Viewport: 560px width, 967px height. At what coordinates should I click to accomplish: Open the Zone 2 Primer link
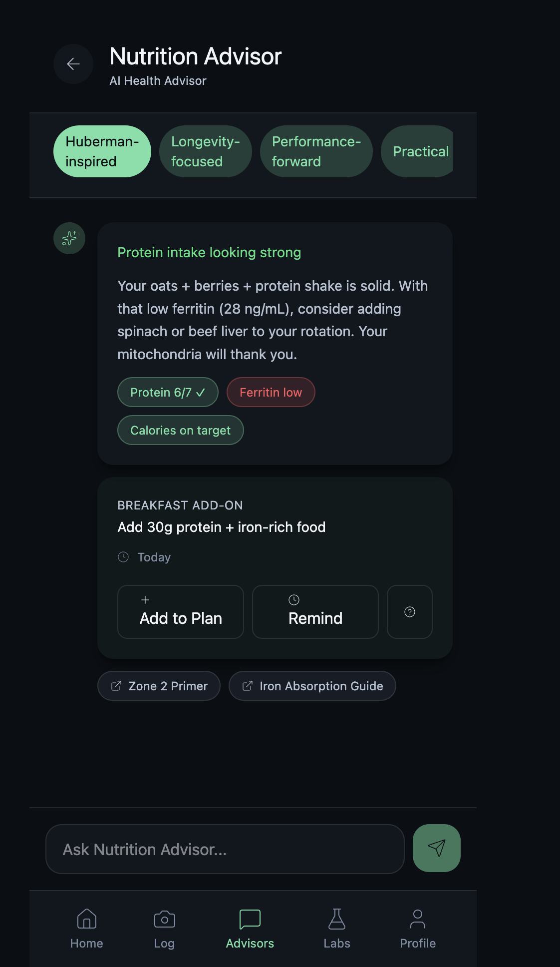pos(159,686)
